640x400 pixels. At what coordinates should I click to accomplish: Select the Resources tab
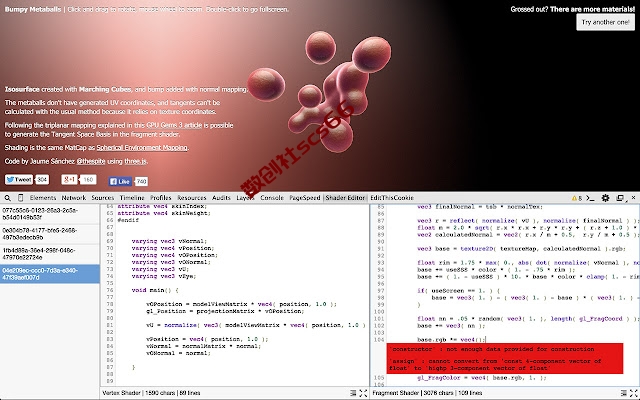coord(191,198)
